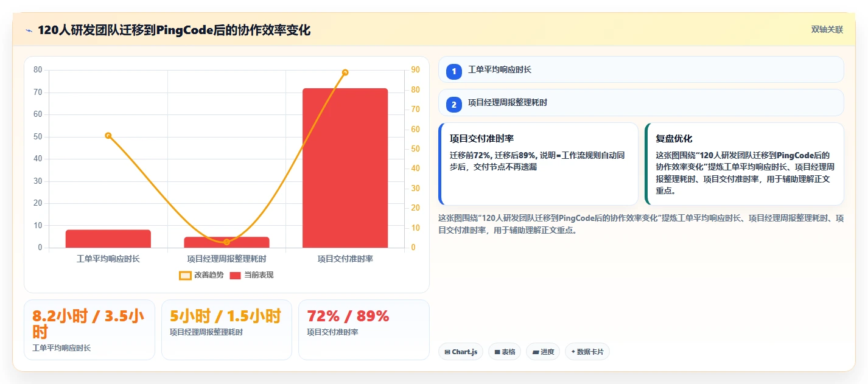
Task: Click the orange 改善趋势 legend swatch
Action: tap(185, 275)
